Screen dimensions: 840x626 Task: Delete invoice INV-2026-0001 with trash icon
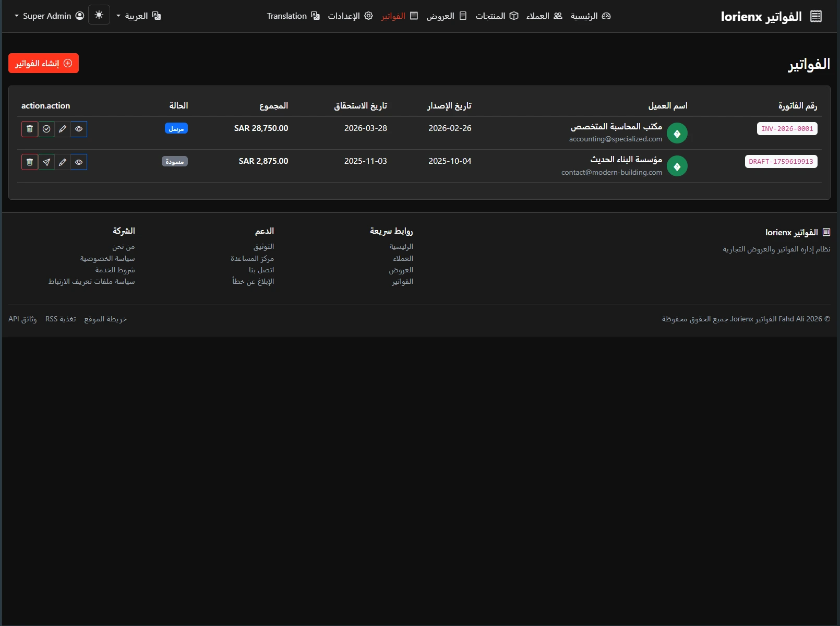pyautogui.click(x=30, y=129)
